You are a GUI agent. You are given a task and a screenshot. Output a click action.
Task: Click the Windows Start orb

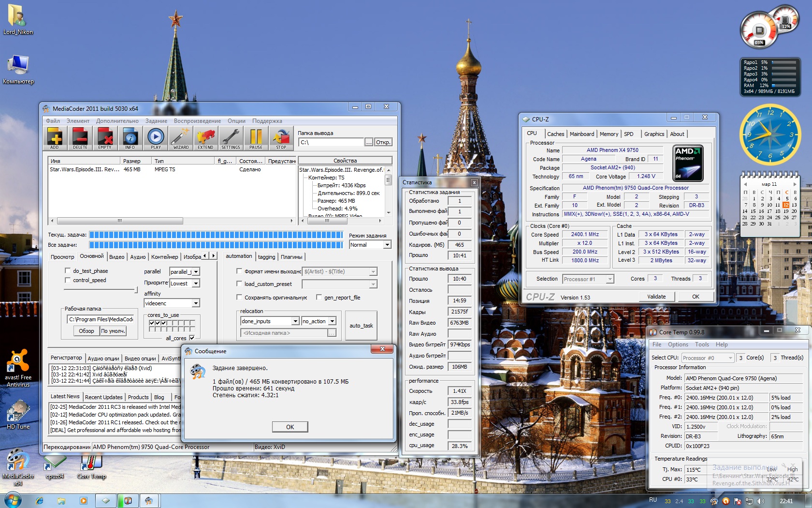click(13, 501)
